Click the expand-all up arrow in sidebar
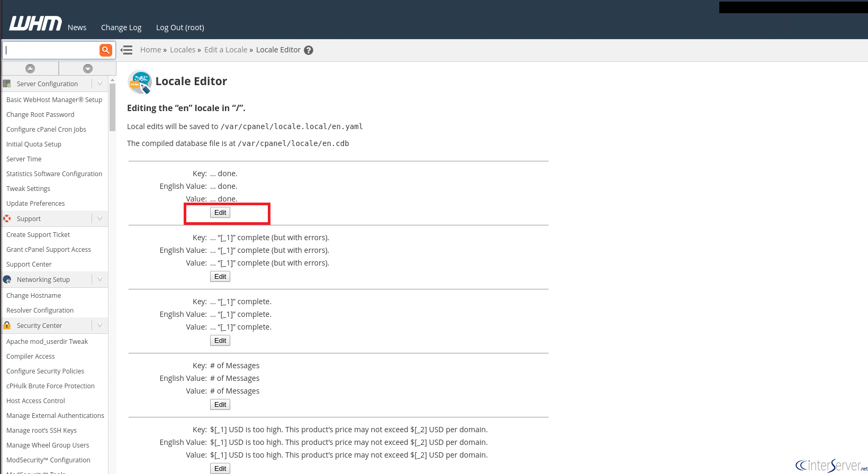The height and width of the screenshot is (474, 868). pyautogui.click(x=30, y=69)
